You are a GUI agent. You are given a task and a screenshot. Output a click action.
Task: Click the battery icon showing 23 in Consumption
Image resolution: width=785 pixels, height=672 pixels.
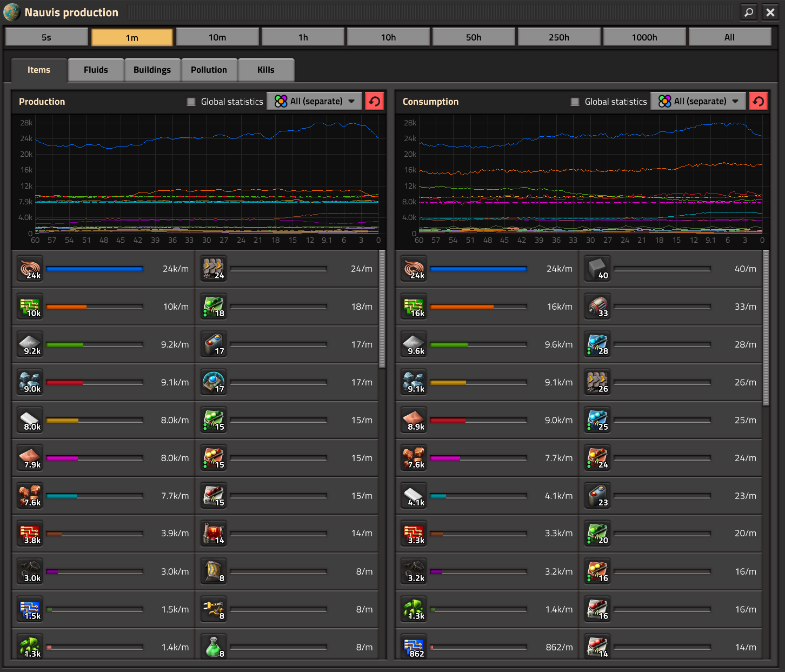pos(597,496)
